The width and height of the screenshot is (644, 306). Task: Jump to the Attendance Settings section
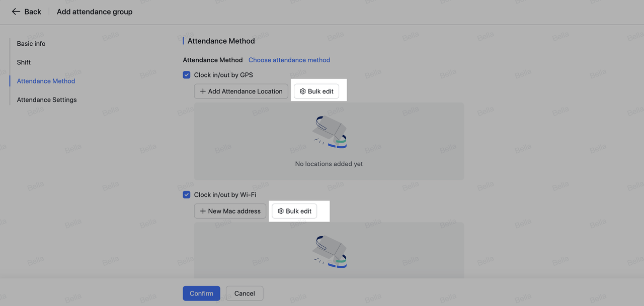47,99
